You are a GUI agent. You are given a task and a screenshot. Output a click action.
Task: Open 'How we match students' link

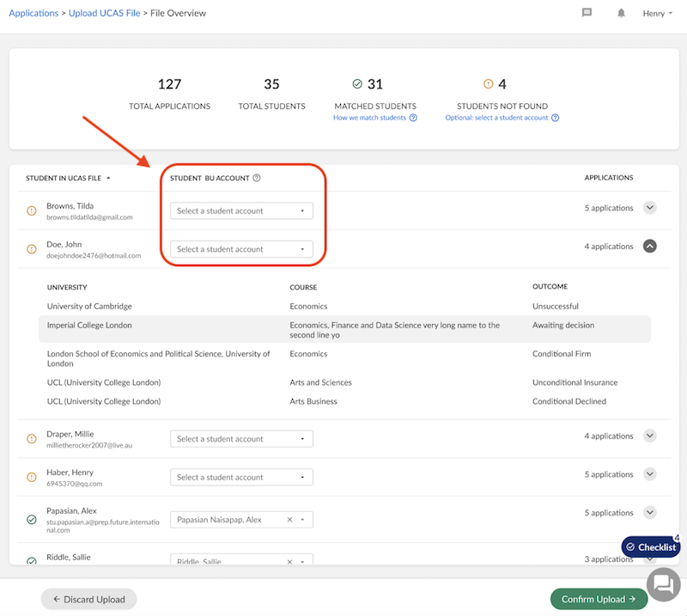(369, 118)
